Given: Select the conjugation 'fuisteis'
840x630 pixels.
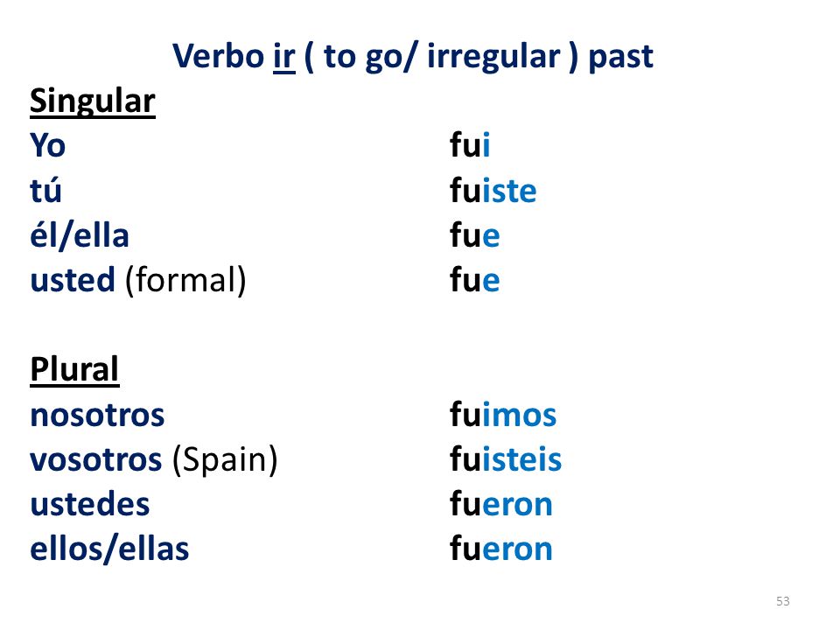Looking at the screenshot, I should point(506,459).
